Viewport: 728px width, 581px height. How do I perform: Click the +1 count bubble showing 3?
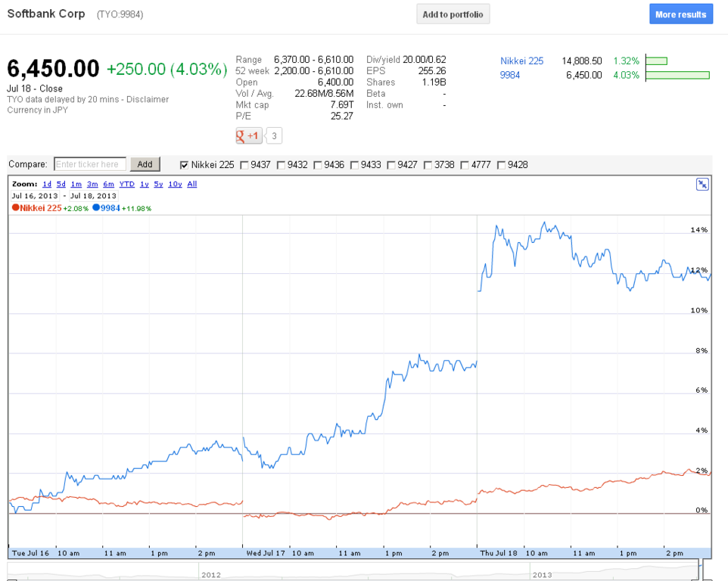point(274,136)
